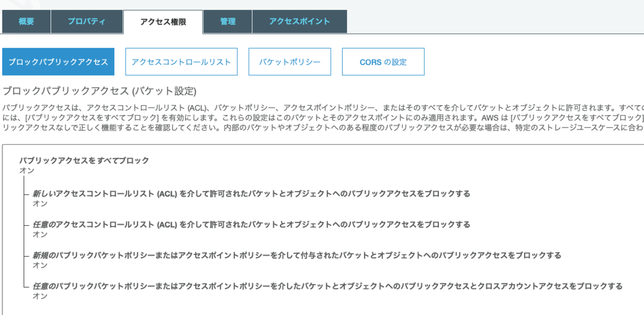This screenshot has width=644, height=315.
Task: Open the バケットポリシー section
Action: coord(290,62)
